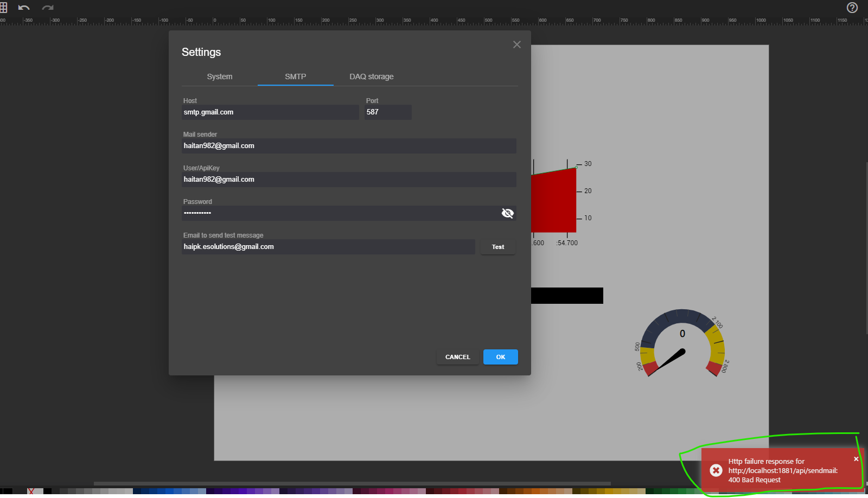This screenshot has width=868, height=498.
Task: Select the red chart shape on canvas
Action: (x=553, y=201)
